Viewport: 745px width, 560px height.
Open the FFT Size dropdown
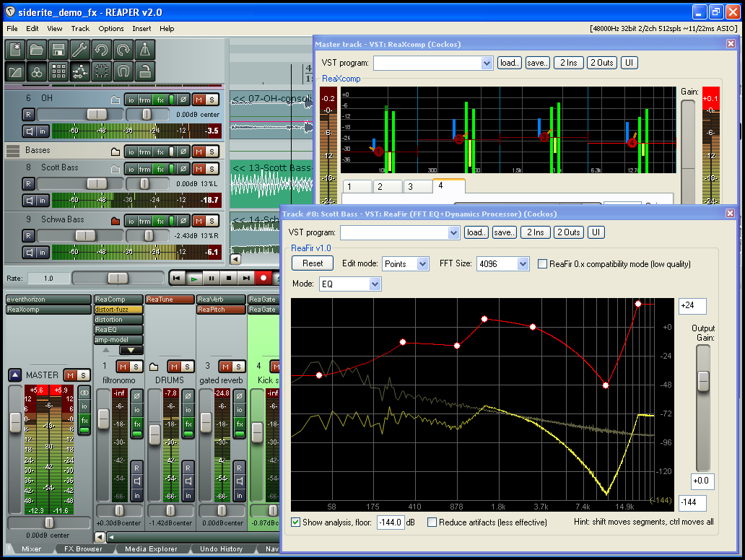point(503,264)
